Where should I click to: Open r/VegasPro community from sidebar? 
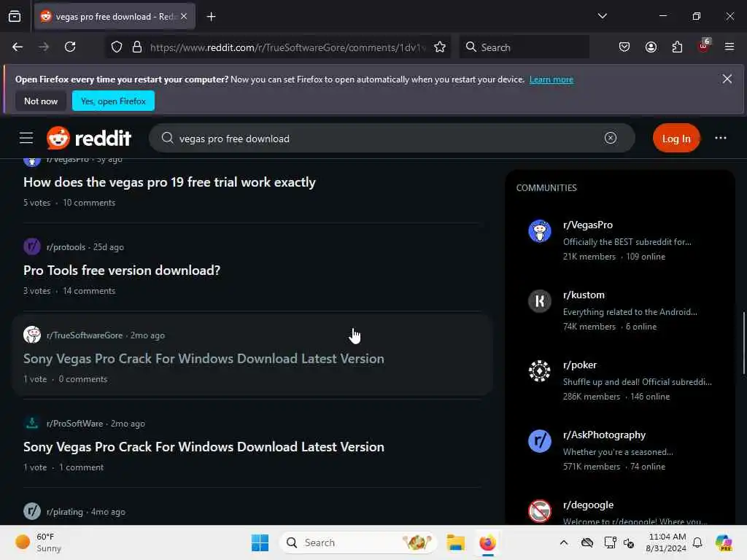588,225
